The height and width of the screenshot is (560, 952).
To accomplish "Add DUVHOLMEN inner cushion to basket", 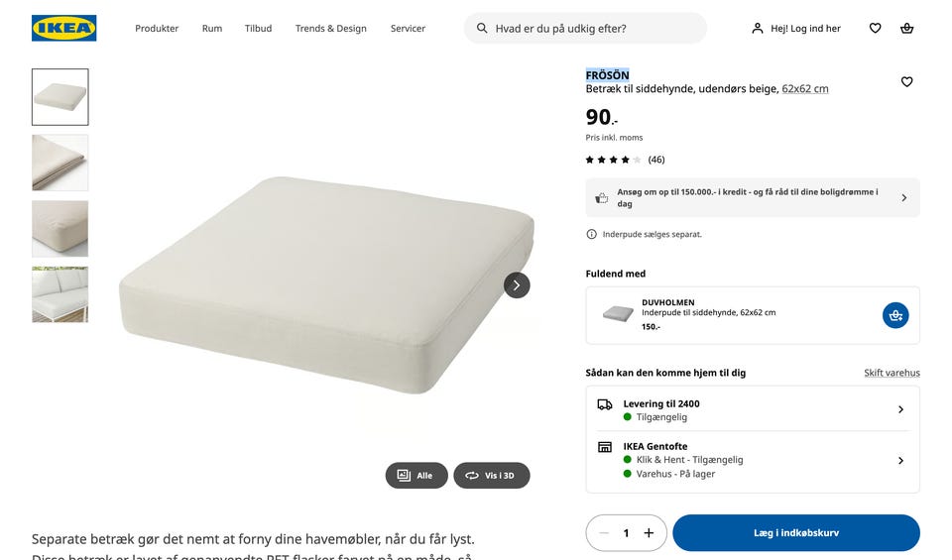I will (x=894, y=315).
